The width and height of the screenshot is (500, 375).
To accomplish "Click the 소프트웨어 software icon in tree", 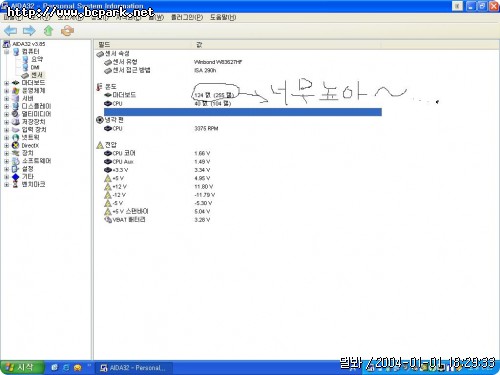I will pos(16,161).
